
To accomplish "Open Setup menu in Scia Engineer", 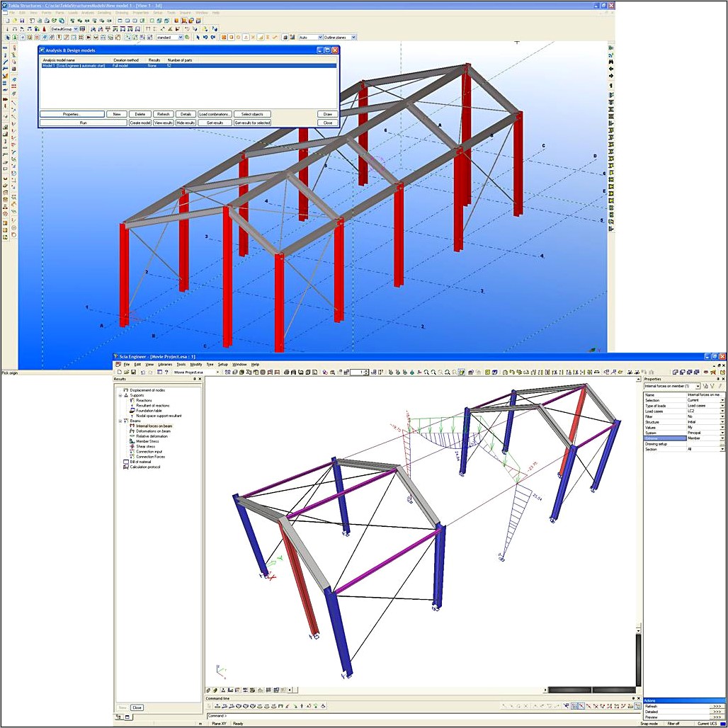I will point(223,365).
